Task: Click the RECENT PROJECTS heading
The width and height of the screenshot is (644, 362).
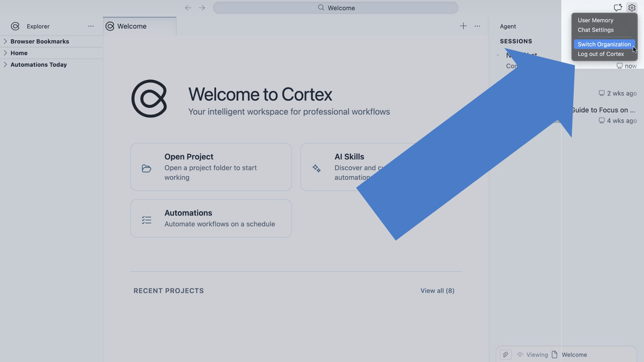Action: (x=169, y=291)
